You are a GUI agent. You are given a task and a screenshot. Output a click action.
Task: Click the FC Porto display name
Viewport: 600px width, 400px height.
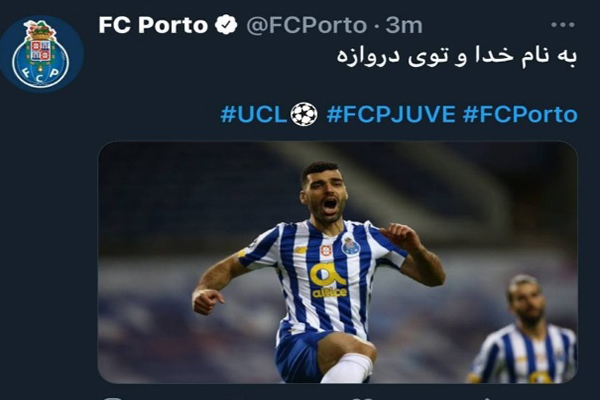[x=153, y=25]
